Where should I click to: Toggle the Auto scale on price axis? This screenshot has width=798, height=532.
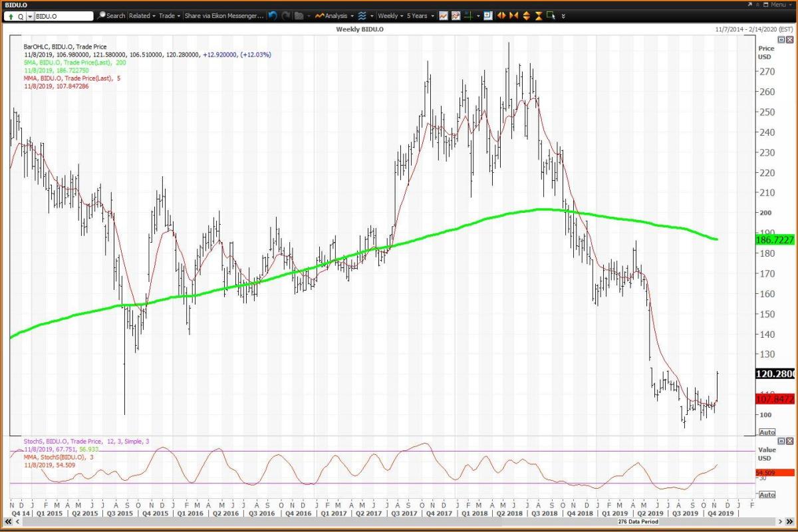767,432
